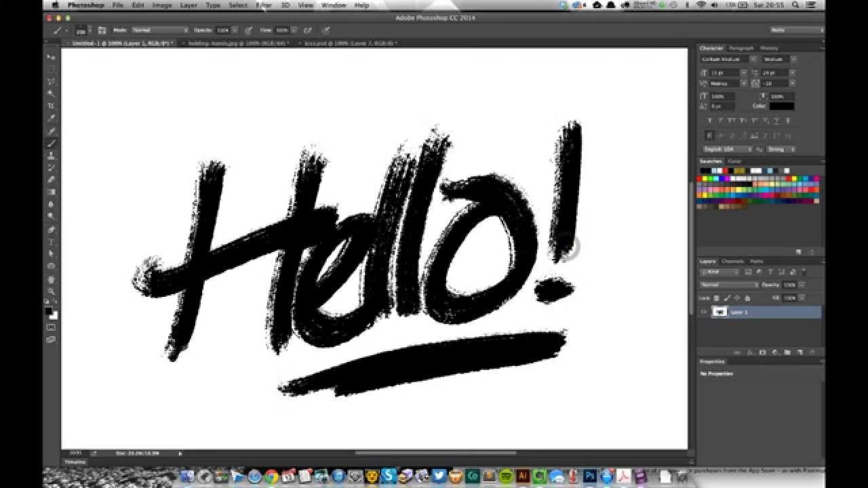Select the Brush tool in toolbar
The width and height of the screenshot is (868, 488).
51,143
